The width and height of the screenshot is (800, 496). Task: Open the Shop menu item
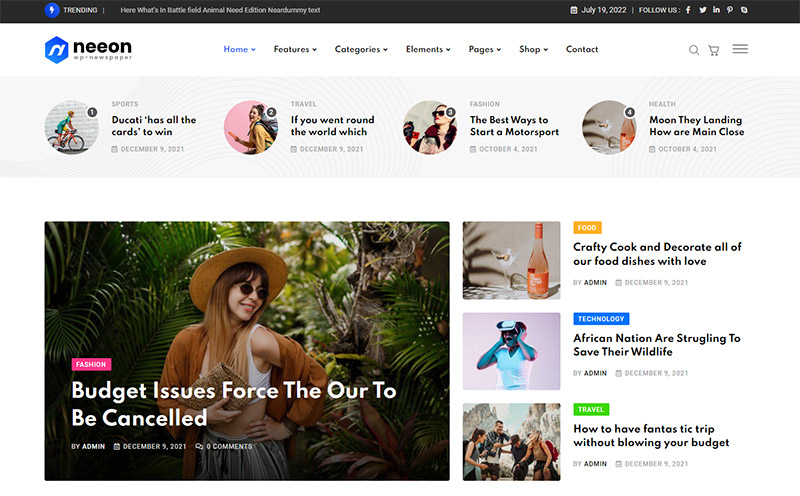coord(533,49)
